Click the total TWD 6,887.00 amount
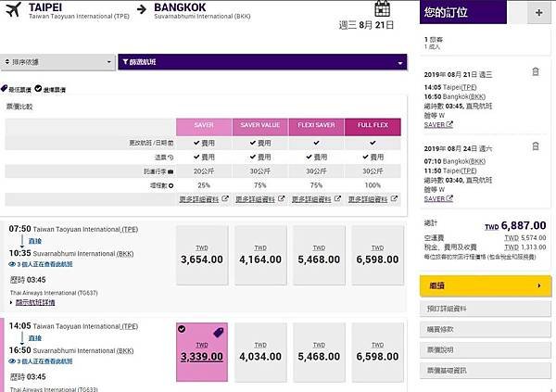This screenshot has height=392, width=556. coord(515,225)
